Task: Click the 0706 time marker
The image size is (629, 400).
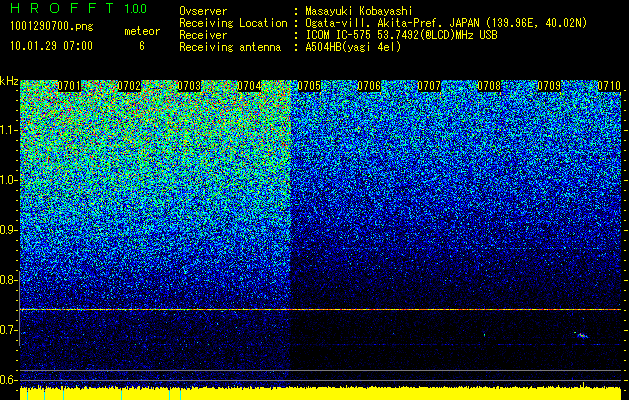Action: tap(369, 86)
